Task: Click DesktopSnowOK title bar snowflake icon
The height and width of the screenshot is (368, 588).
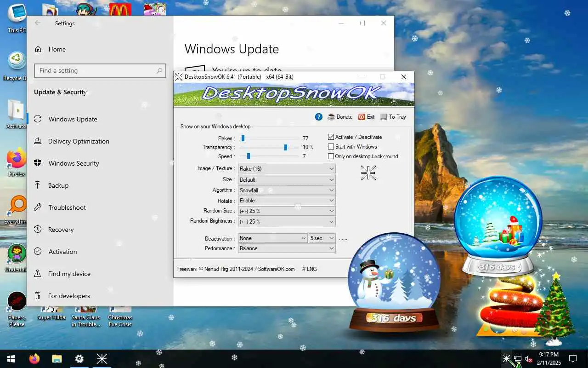Action: pos(179,77)
